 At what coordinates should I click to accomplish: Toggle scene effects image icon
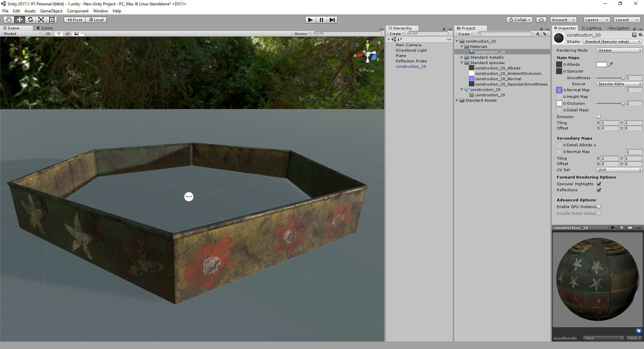[x=77, y=34]
